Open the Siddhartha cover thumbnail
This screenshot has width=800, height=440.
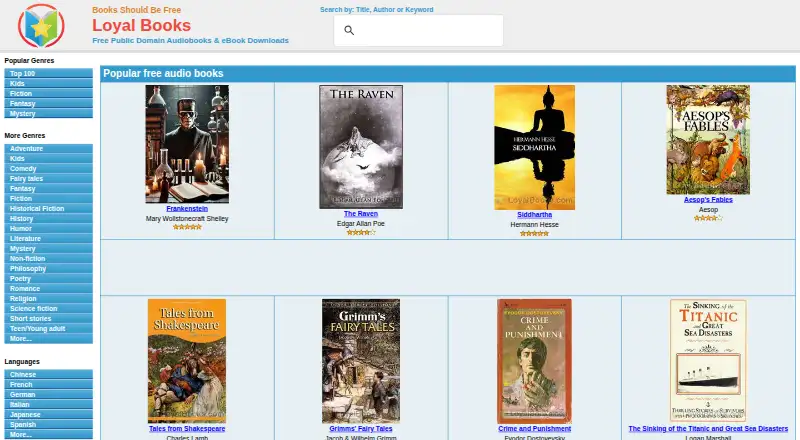[534, 147]
